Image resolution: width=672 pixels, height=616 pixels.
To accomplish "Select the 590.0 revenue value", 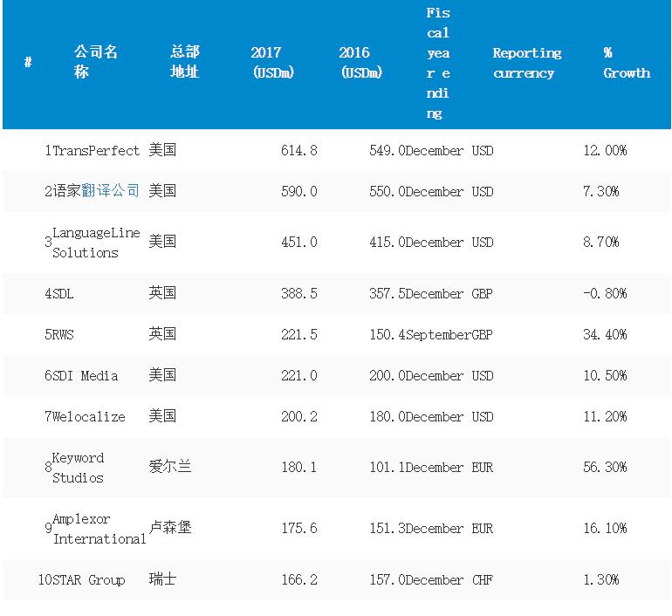I will click(299, 191).
